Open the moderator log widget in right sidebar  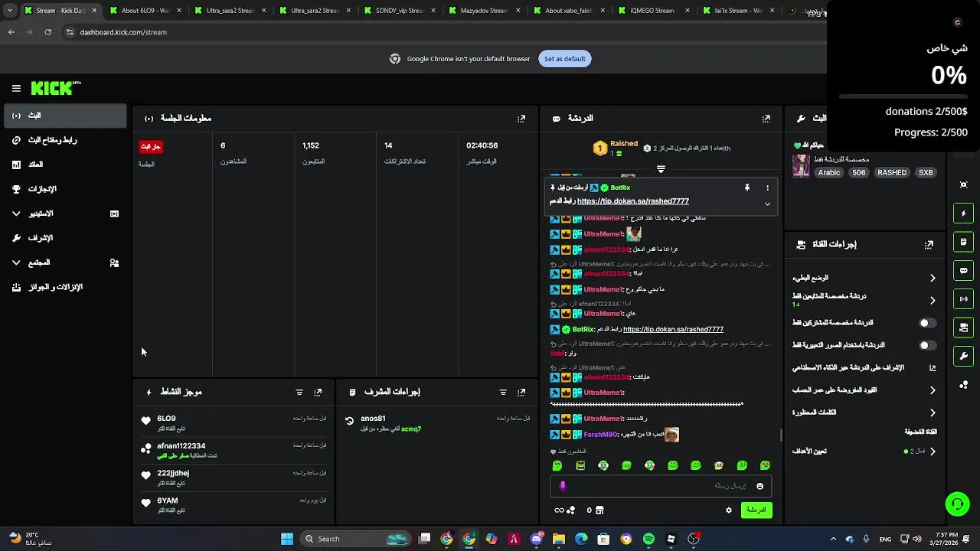(x=963, y=242)
